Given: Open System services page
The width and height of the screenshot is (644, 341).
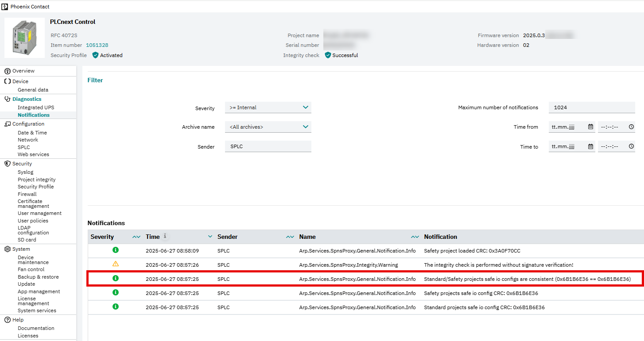Looking at the screenshot, I should (37, 310).
